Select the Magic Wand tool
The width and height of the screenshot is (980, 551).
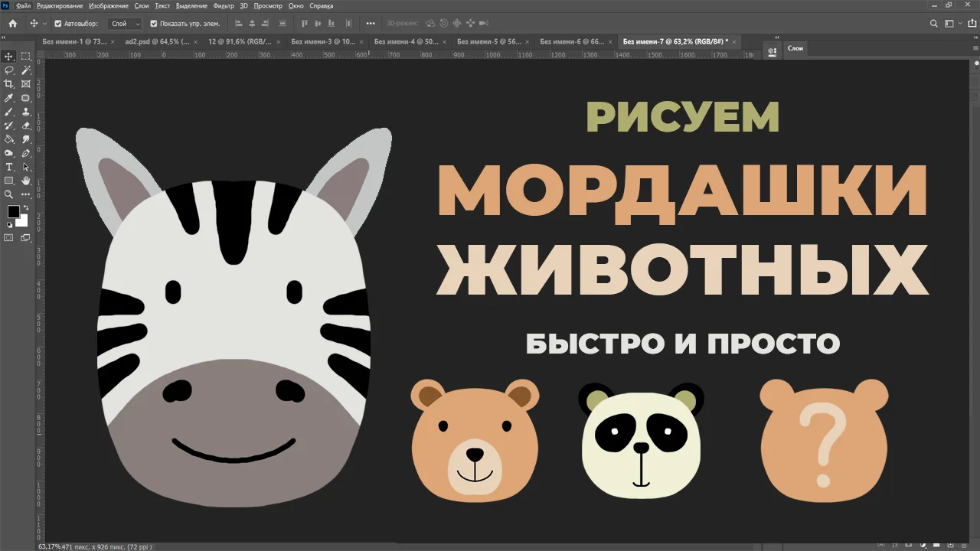click(x=26, y=70)
